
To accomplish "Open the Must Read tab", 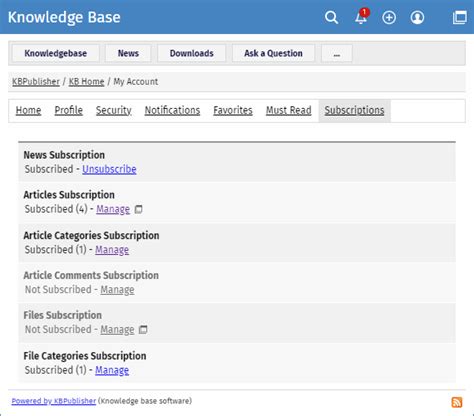I will (289, 110).
